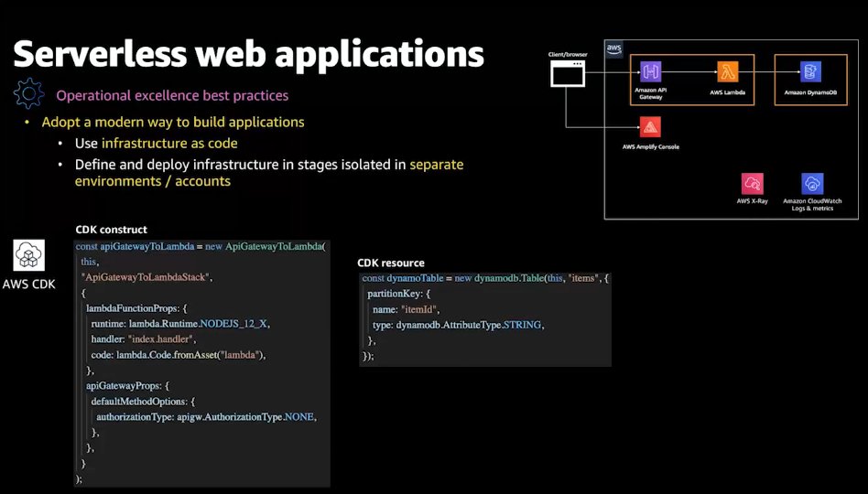Image resolution: width=868 pixels, height=494 pixels.
Task: Click the 'AWS CDK' label
Action: [x=28, y=285]
